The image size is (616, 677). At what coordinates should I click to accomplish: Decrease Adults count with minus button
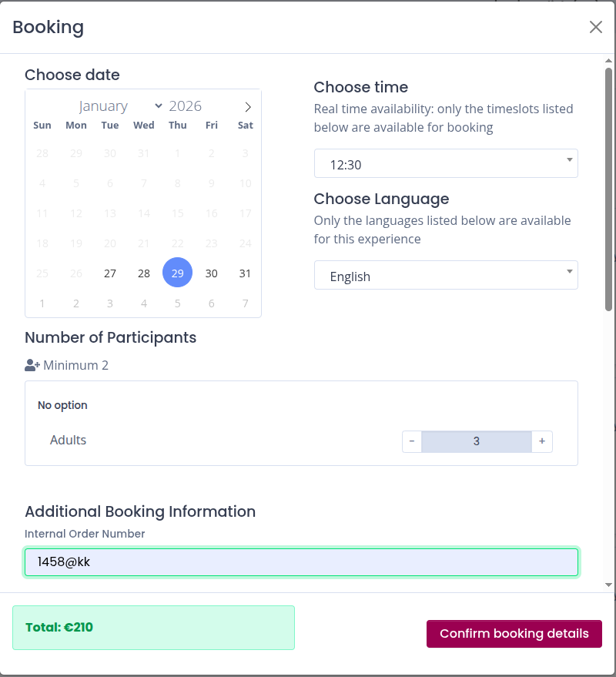pyautogui.click(x=412, y=441)
